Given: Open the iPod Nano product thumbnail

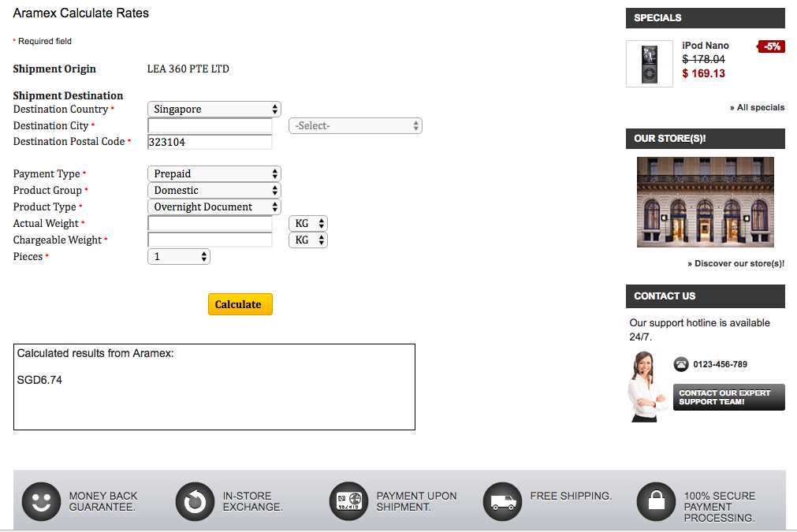Looking at the screenshot, I should pos(649,64).
